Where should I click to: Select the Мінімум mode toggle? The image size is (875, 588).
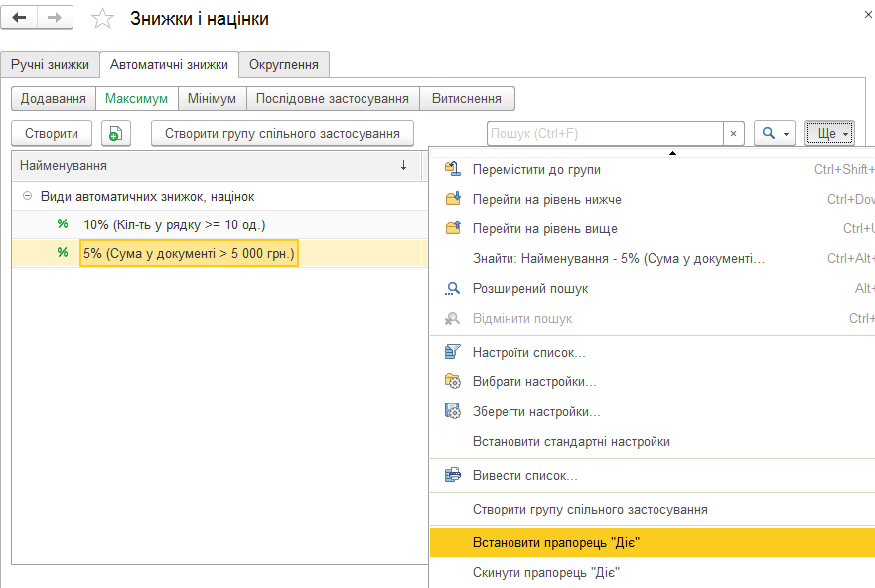[213, 98]
